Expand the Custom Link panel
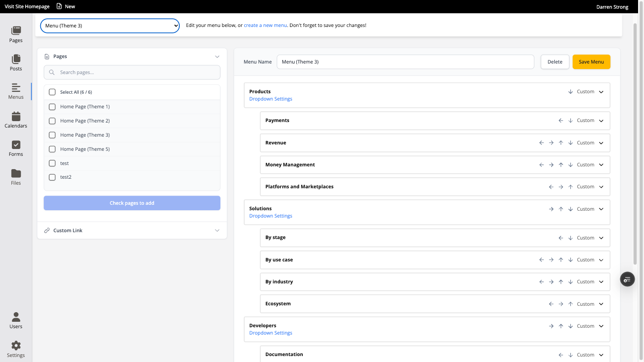The image size is (644, 362). pyautogui.click(x=132, y=230)
